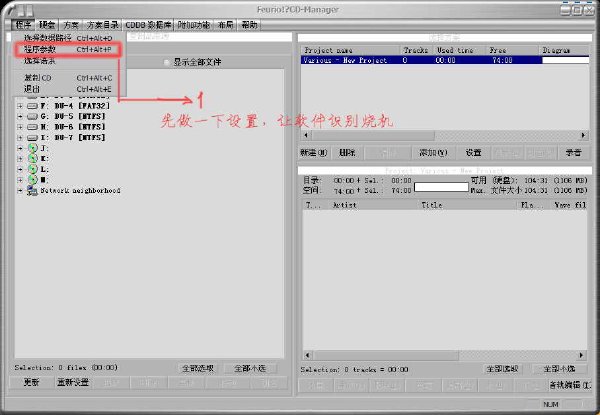Click the project list left scroll arrow
The width and height of the screenshot is (600, 415).
306,135
